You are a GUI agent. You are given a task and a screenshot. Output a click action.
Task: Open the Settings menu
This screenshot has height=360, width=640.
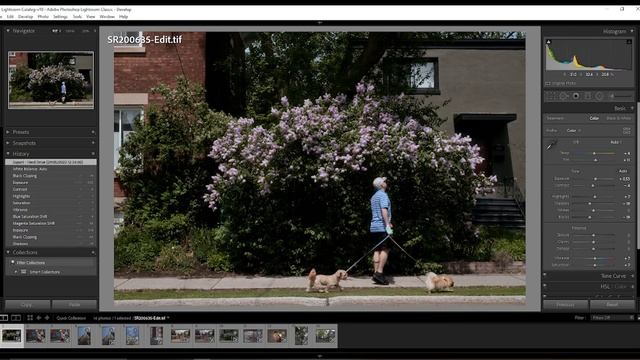click(60, 17)
